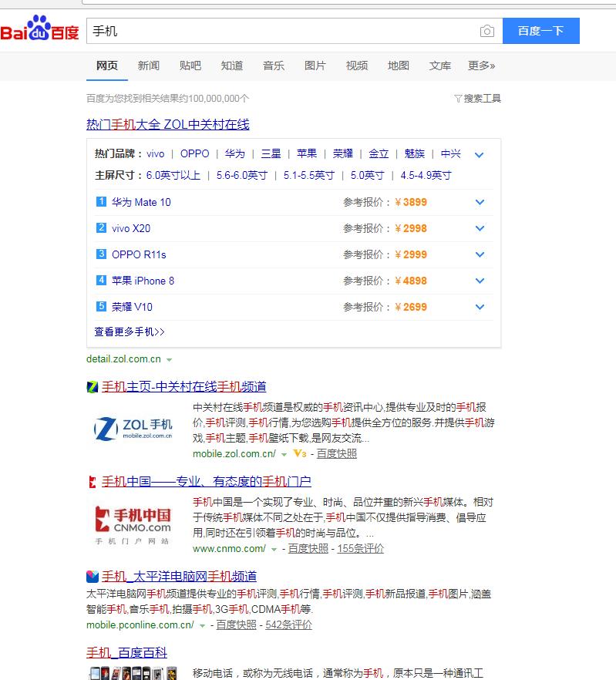Viewport: 616px width, 680px height.
Task: Click rank 2 badge for vivo X20
Action: [x=101, y=227]
